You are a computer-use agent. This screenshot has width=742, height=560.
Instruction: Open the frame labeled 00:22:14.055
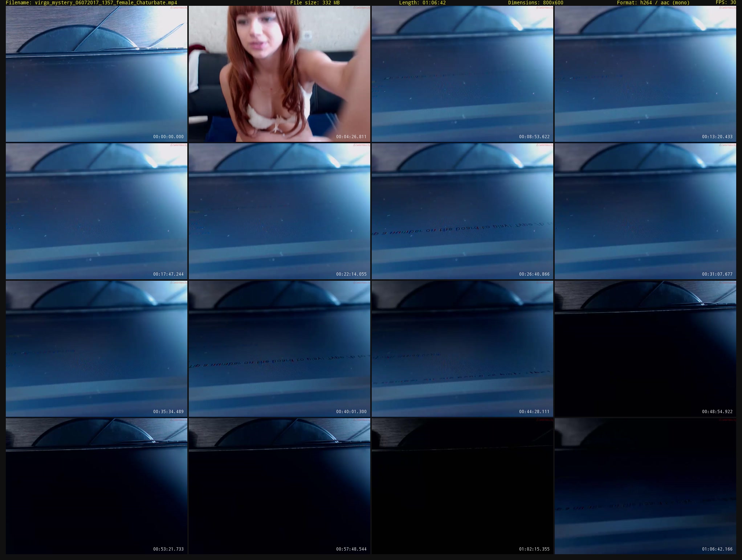coord(280,211)
